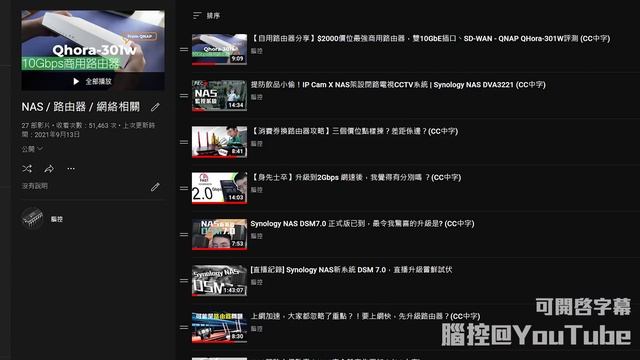Click drag handle beside 消費券換路由器 video

tap(184, 142)
